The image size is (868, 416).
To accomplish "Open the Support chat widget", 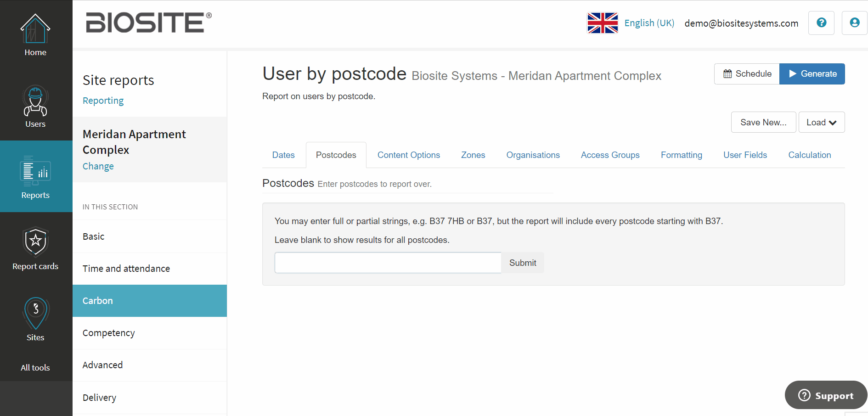I will (x=826, y=395).
